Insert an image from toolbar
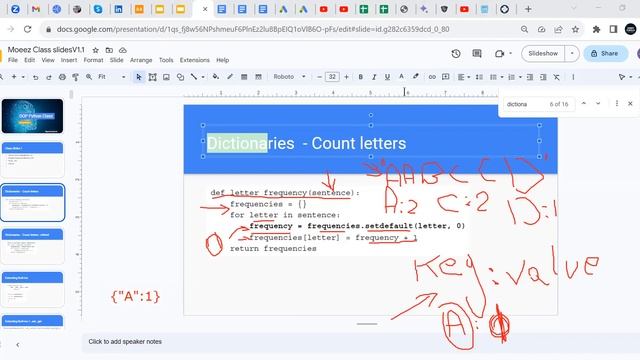The width and height of the screenshot is (640, 360). pyautogui.click(x=166, y=77)
